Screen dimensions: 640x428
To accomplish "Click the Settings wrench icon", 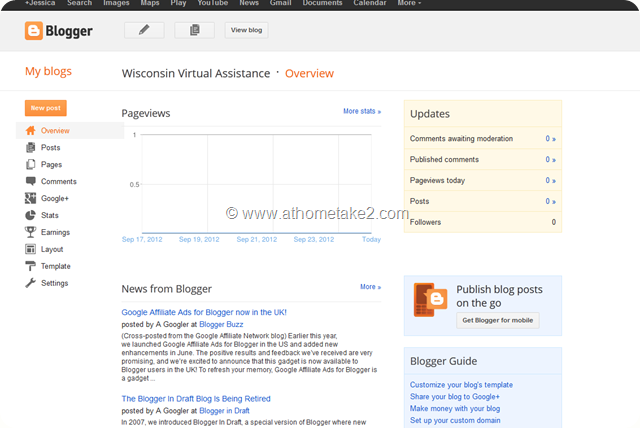I will [30, 283].
